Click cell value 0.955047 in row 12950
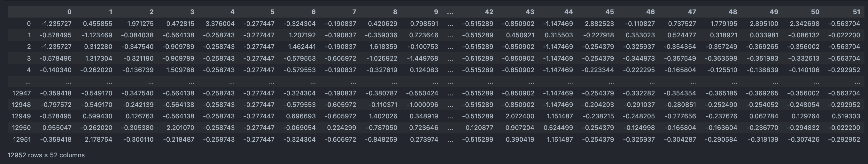 click(57, 128)
